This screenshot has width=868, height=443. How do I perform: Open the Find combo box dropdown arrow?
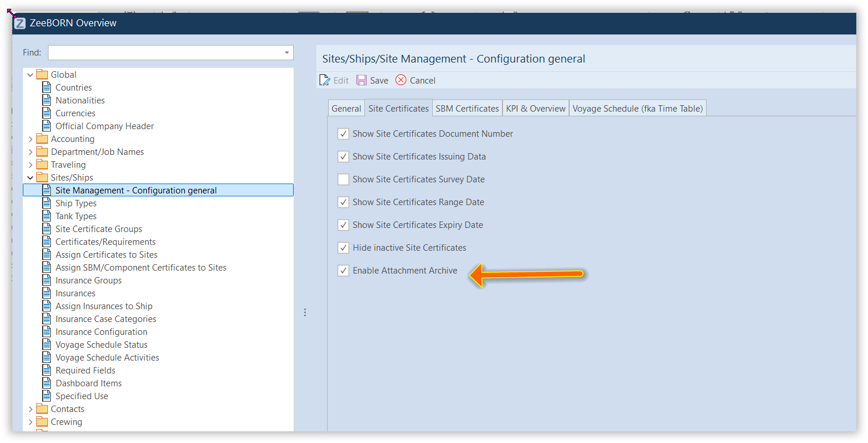pyautogui.click(x=287, y=53)
